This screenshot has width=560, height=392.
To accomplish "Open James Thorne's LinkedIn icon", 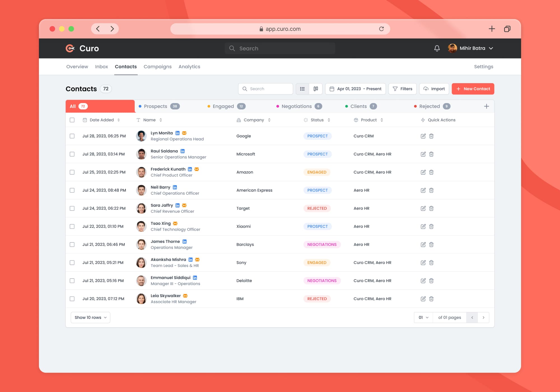I will pyautogui.click(x=185, y=241).
